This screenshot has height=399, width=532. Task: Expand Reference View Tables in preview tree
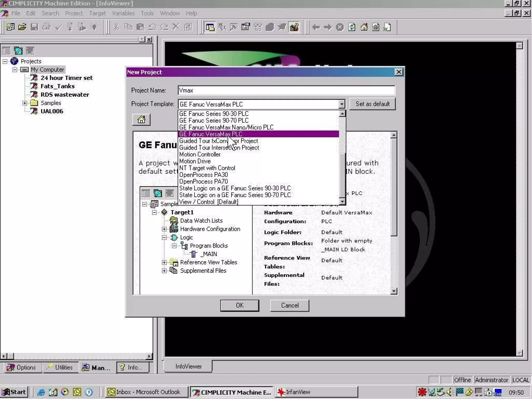coord(164,262)
